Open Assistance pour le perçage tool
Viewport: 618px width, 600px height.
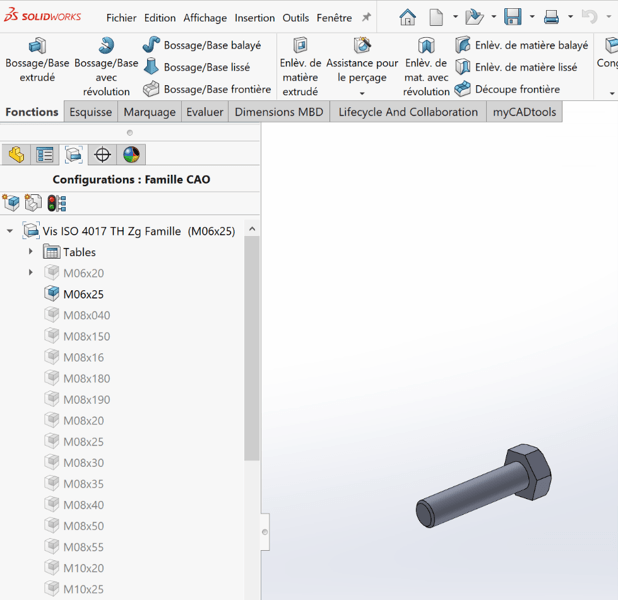coord(362,61)
